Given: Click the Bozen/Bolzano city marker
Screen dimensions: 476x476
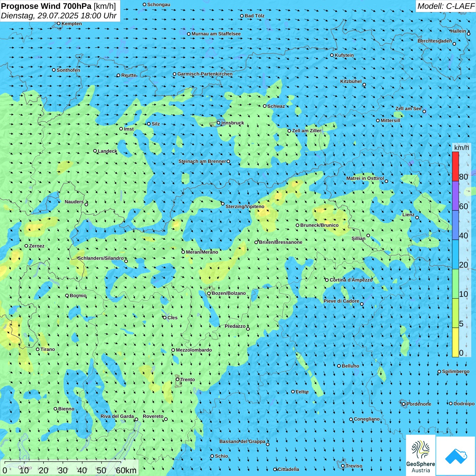Looking at the screenshot, I should click(209, 293).
